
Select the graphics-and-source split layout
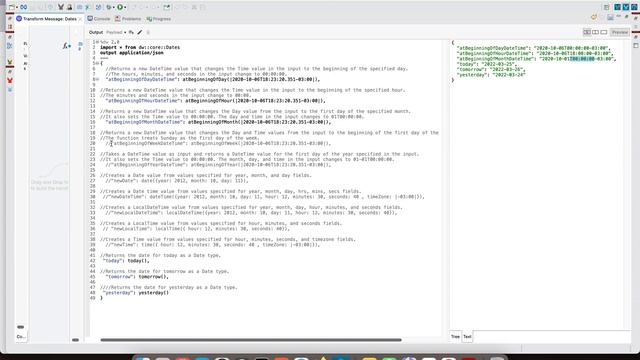[x=587, y=32]
